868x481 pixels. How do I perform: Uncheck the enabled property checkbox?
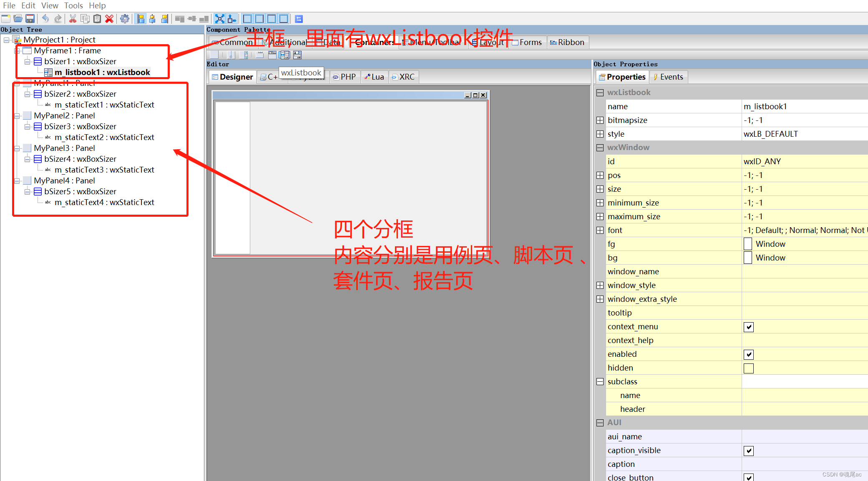[749, 355]
